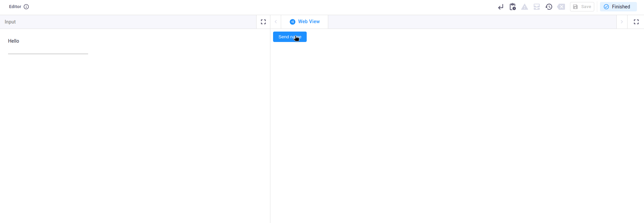Open the clipboard with clock icon
Viewport: 644px width, 223px height.
click(x=513, y=7)
